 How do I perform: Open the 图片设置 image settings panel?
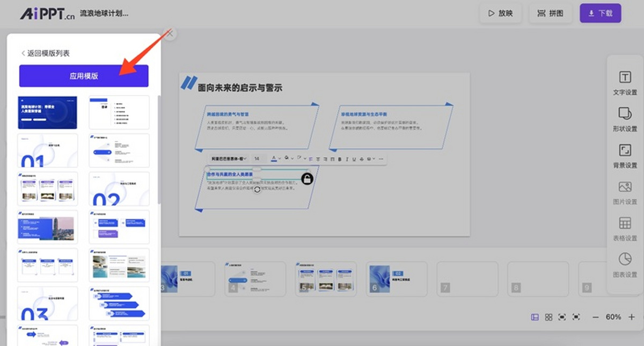click(625, 192)
